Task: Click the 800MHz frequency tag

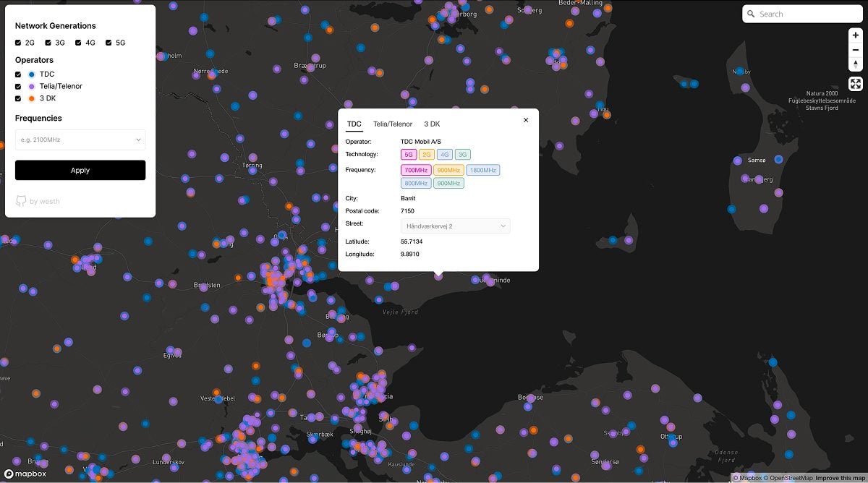Action: tap(416, 183)
